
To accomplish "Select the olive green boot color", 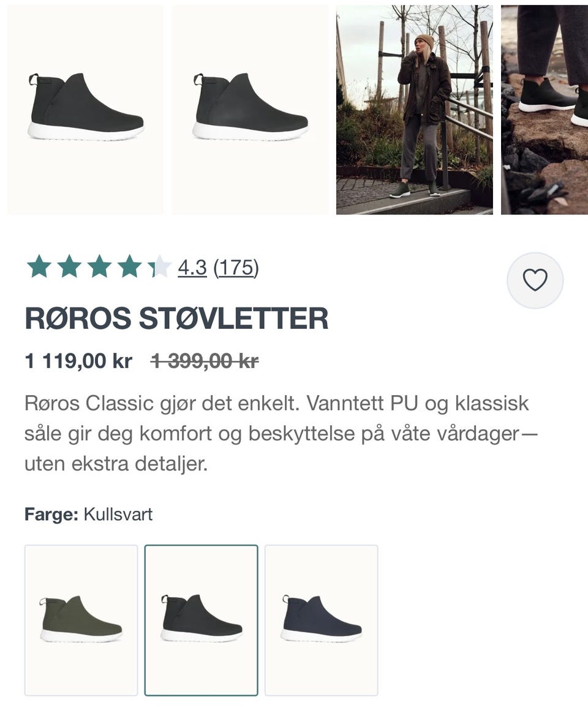I will click(x=81, y=620).
